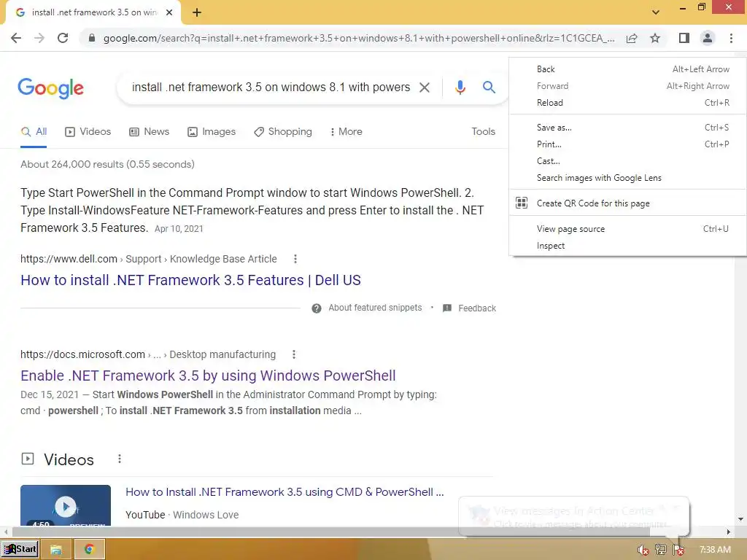The image size is (747, 560).
Task: Choose Search images with Google Lens
Action: click(627, 178)
